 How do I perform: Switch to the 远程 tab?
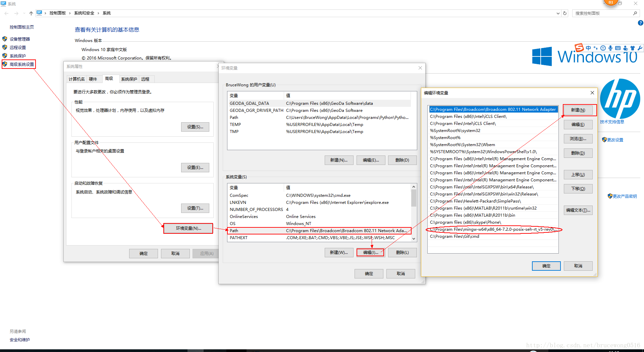tap(145, 79)
